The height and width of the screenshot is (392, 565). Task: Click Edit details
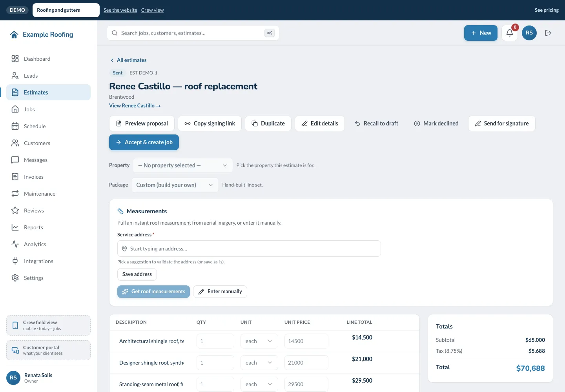[x=320, y=123]
